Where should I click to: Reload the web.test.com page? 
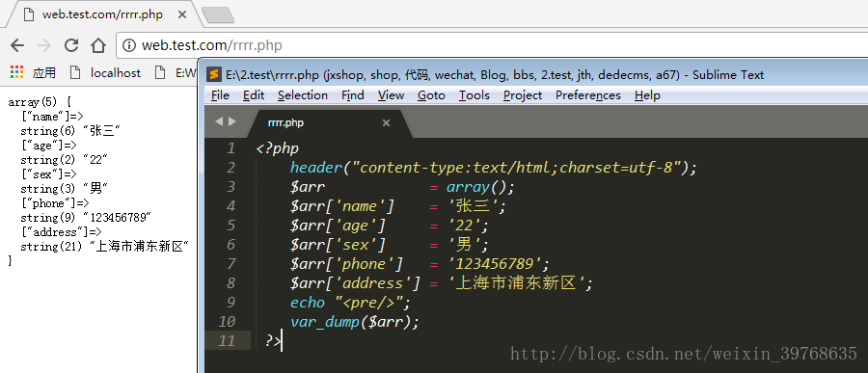[71, 45]
